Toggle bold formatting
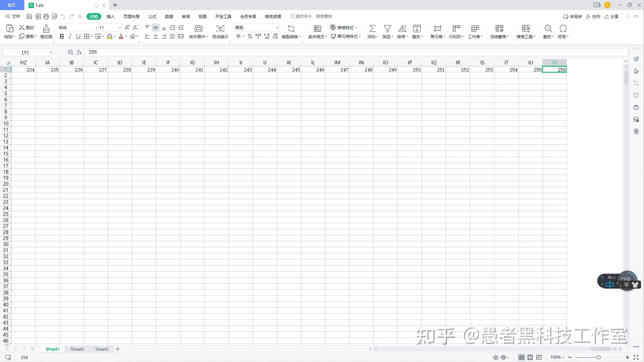 pos(62,36)
